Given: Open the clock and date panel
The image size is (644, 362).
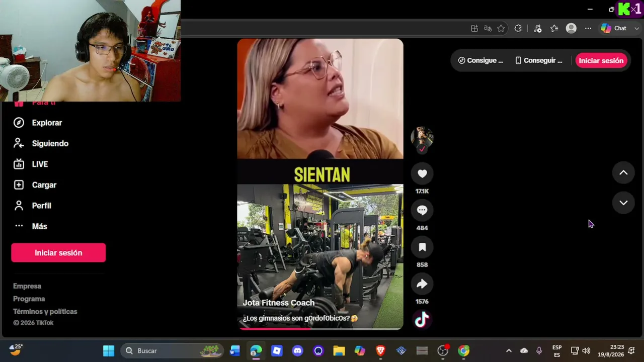Looking at the screenshot, I should [x=610, y=351].
